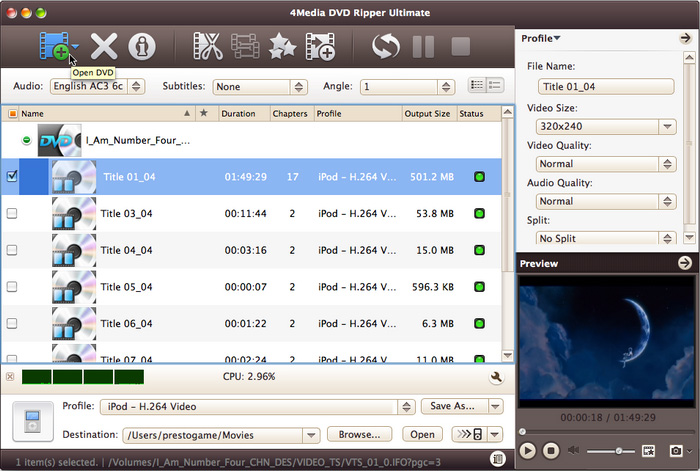Open the Split No Split dropdown
This screenshot has height=471, width=700.
[x=606, y=238]
